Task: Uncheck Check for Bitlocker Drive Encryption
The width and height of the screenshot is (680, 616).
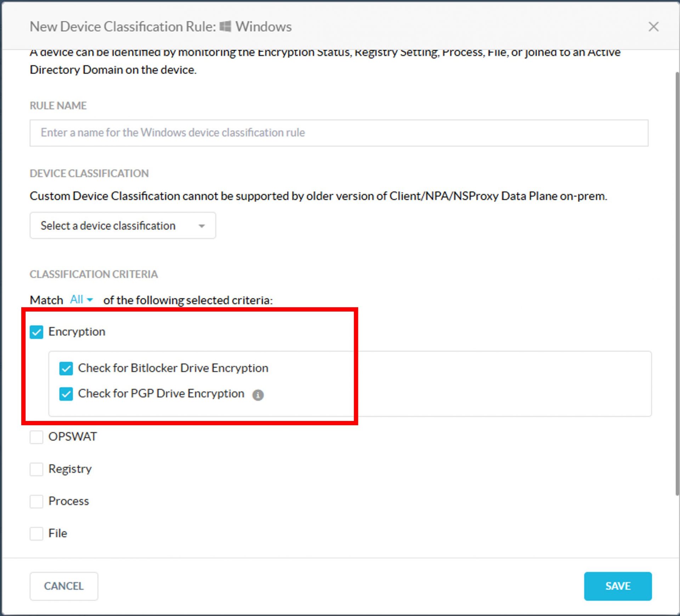Action: (x=66, y=368)
